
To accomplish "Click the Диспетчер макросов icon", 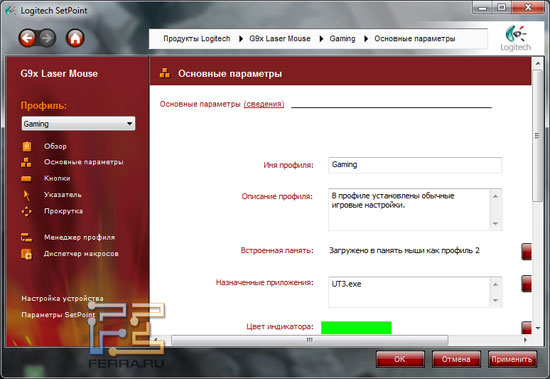I will click(27, 254).
